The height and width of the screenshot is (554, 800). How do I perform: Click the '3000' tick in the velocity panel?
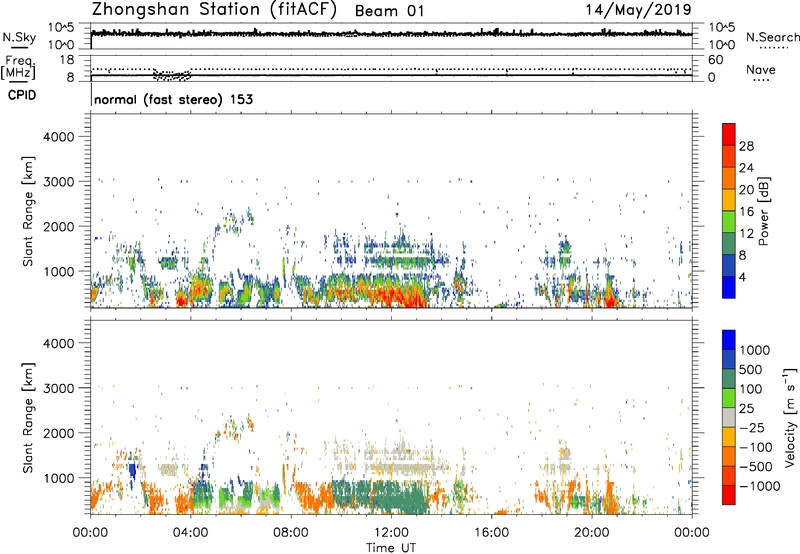(58, 388)
